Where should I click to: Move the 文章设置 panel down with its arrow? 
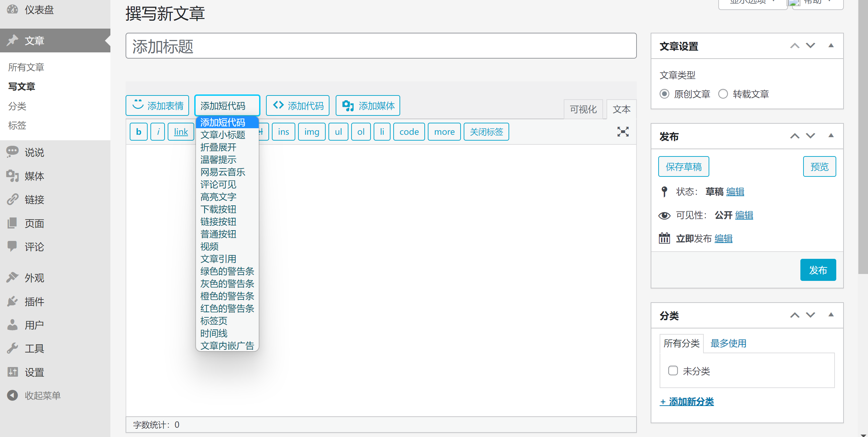click(810, 45)
